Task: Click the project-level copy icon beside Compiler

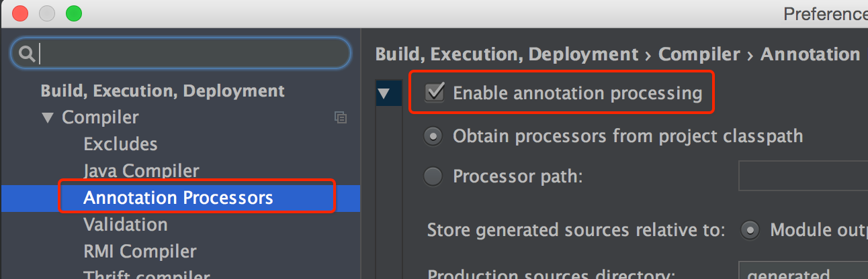Action: click(341, 117)
